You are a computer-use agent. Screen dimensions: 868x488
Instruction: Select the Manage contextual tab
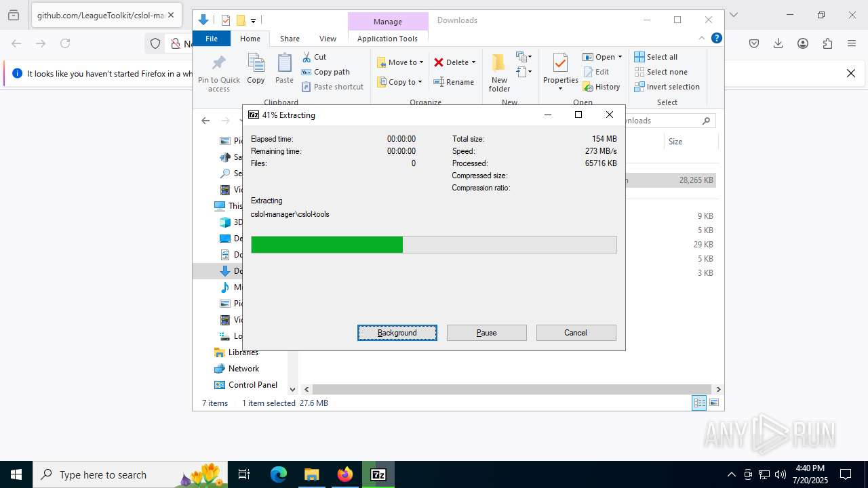pos(387,21)
